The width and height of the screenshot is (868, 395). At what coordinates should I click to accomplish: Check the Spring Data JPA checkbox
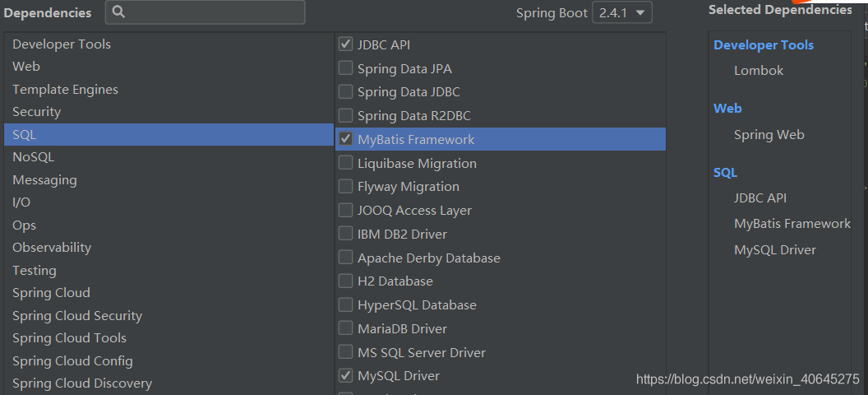coord(345,68)
